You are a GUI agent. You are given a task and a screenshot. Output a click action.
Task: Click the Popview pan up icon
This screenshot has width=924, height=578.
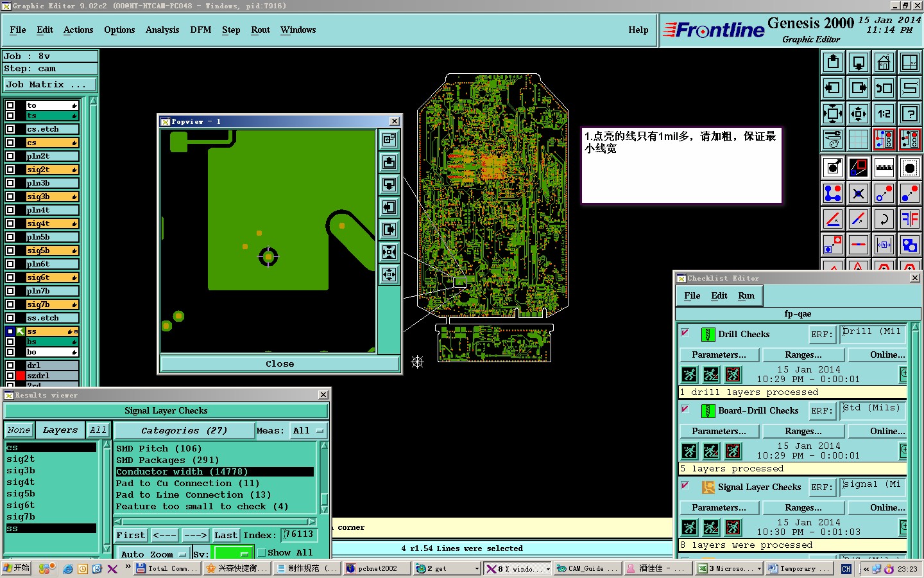click(x=389, y=162)
